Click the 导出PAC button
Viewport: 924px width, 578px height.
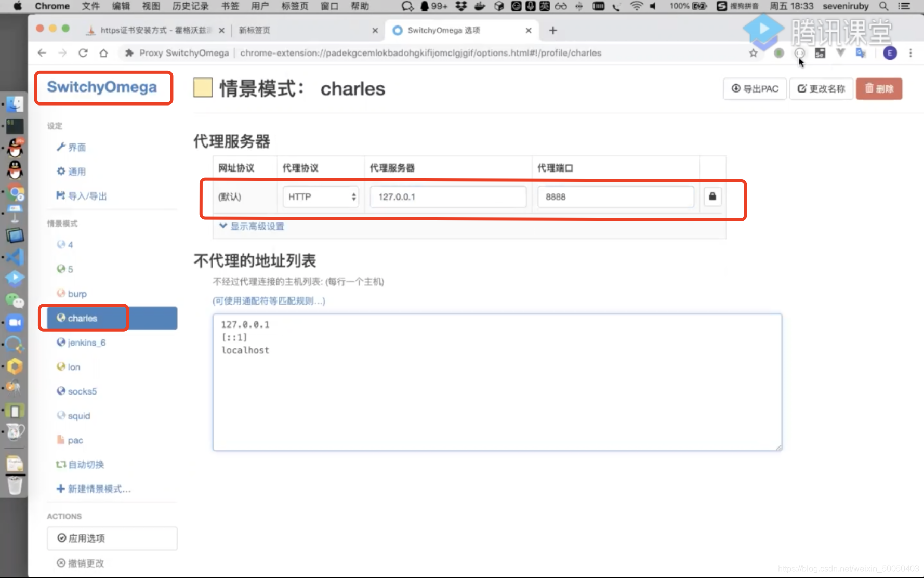pos(755,89)
